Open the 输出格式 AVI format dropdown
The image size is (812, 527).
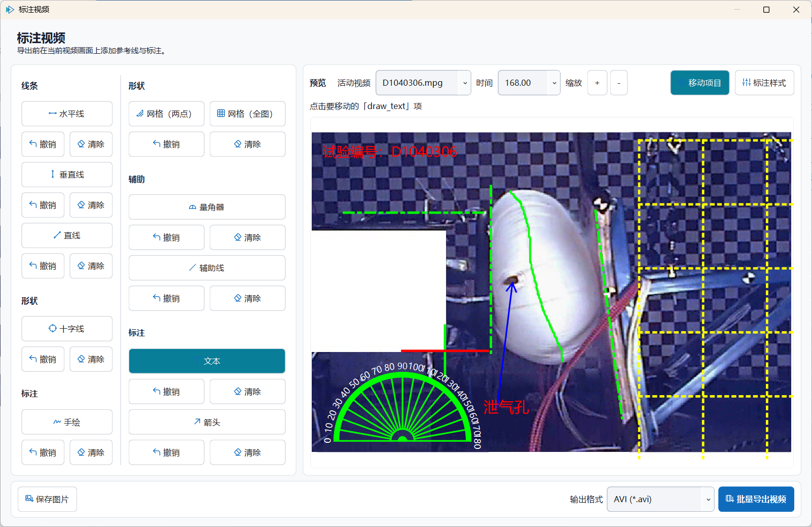click(x=660, y=499)
